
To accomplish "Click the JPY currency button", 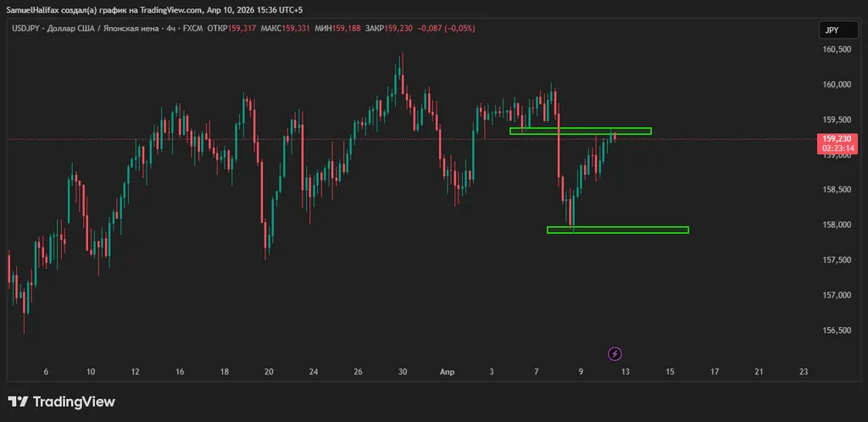I will 832,31.
